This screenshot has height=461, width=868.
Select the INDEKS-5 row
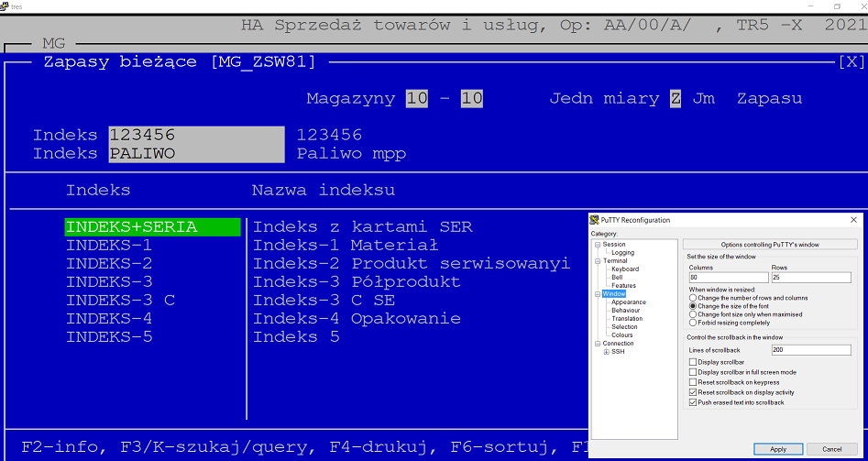click(109, 337)
